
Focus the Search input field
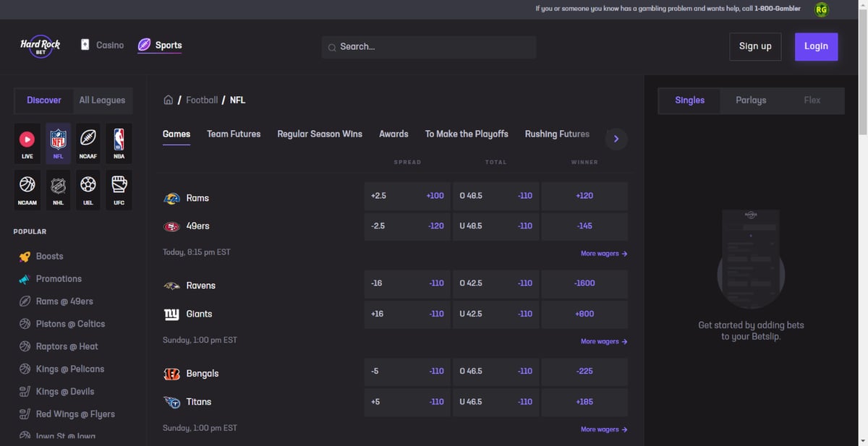click(x=429, y=47)
